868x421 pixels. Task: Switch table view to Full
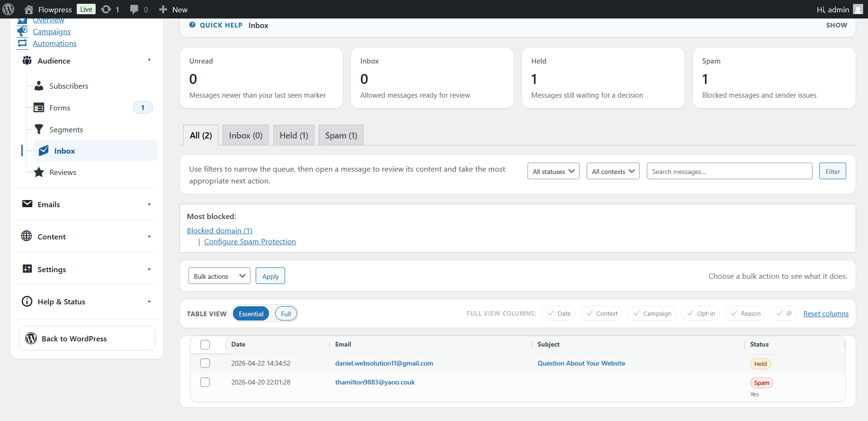click(286, 314)
